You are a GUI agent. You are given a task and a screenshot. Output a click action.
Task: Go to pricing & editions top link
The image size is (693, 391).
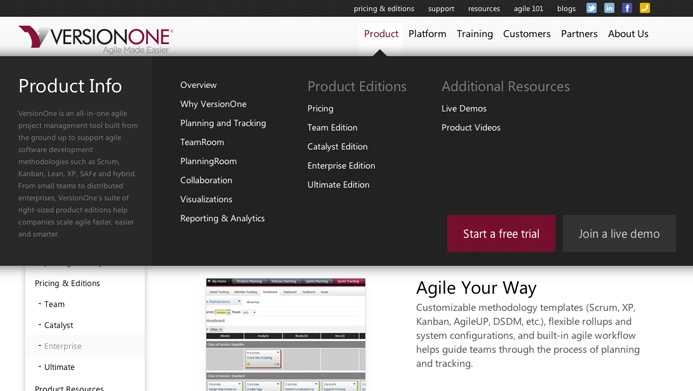tap(384, 8)
